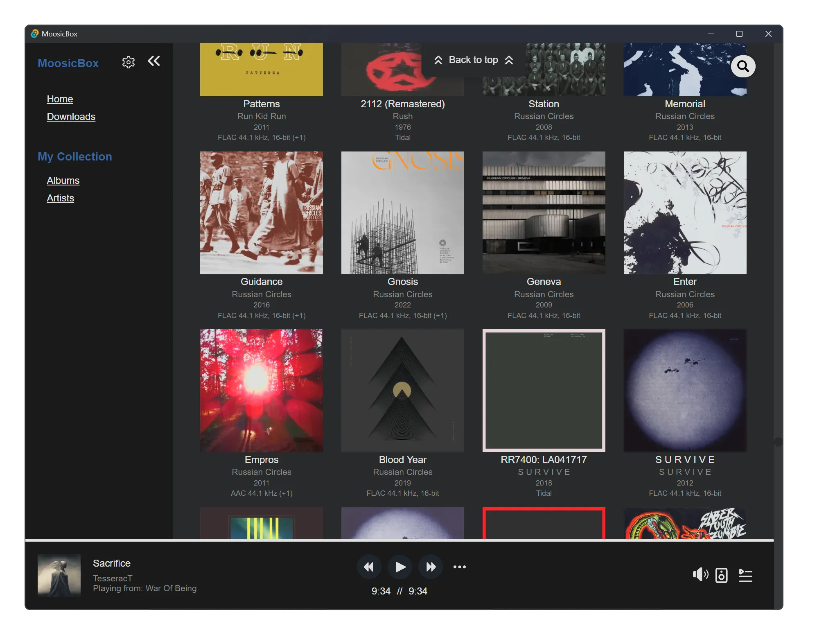Open the Downloads page
Image resolution: width=817 pixels, height=644 pixels.
tap(71, 117)
